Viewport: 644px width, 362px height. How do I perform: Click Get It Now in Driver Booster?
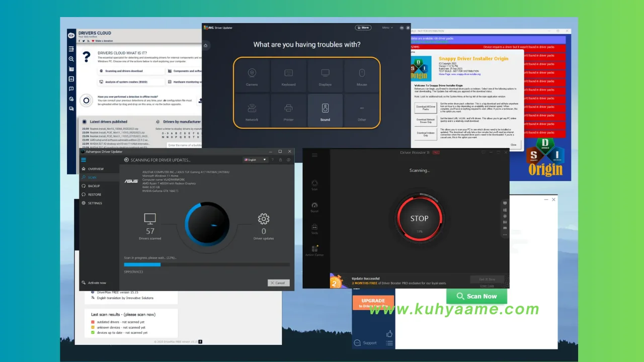click(487, 279)
